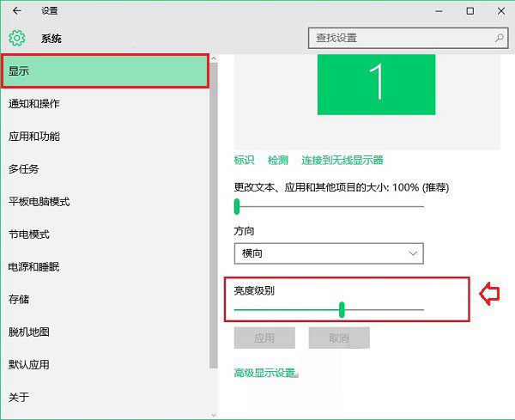Click the text size scaling slider handle
Screen dimensions: 515x420
(237, 206)
